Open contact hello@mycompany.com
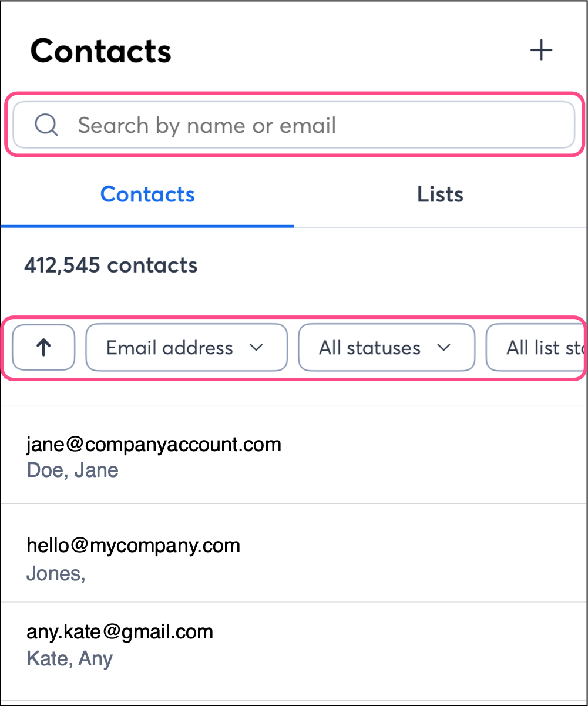The height and width of the screenshot is (706, 588). pyautogui.click(x=133, y=545)
